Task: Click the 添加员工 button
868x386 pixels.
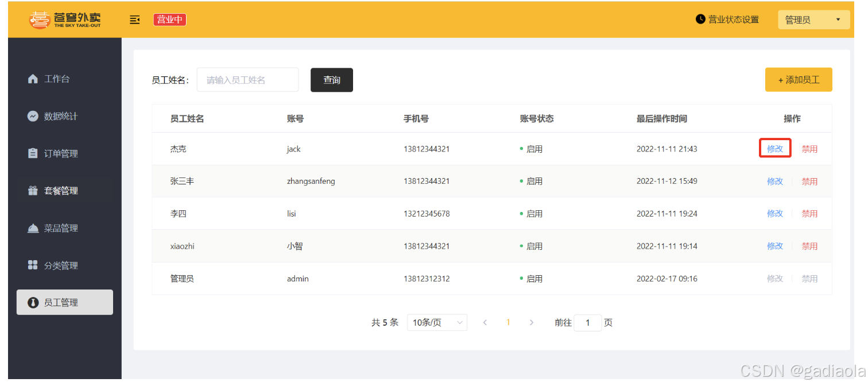Action: (x=799, y=80)
